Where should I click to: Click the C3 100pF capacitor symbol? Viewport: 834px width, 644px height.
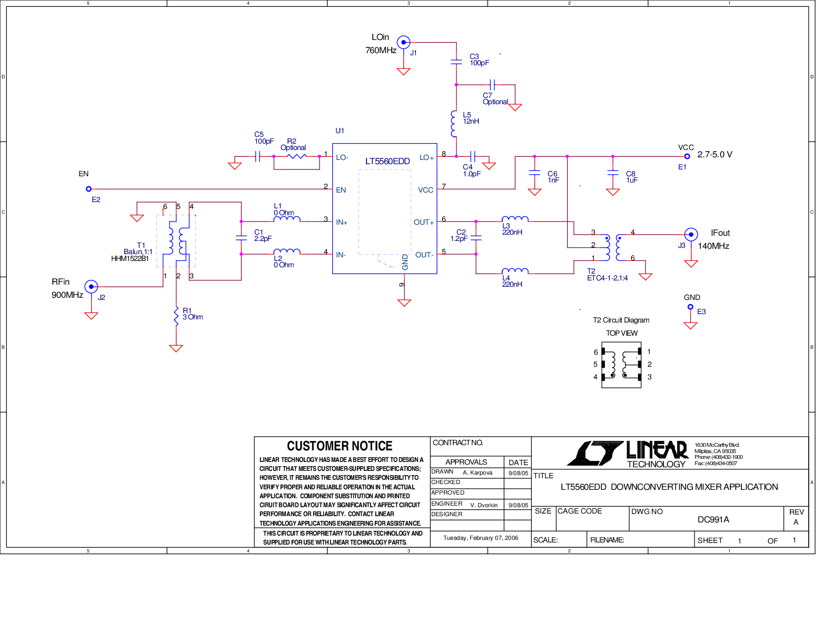(456, 62)
